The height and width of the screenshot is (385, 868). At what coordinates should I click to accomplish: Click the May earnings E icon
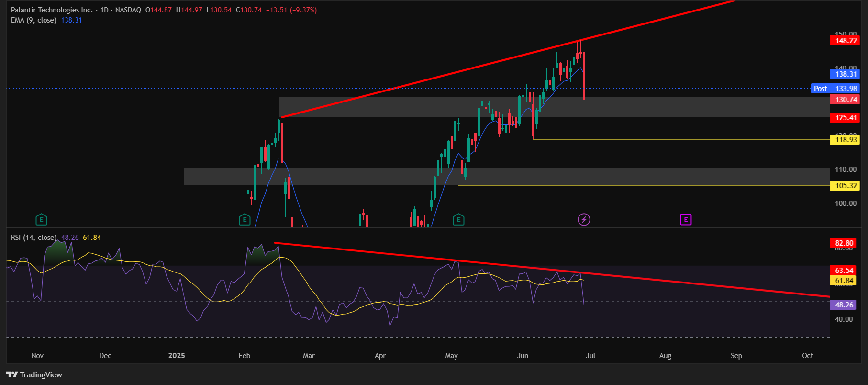click(x=458, y=220)
